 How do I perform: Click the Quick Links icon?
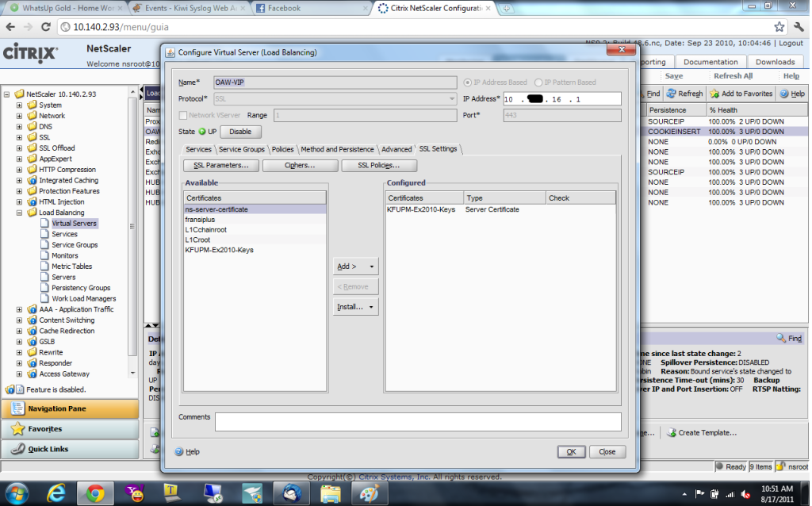coord(17,449)
